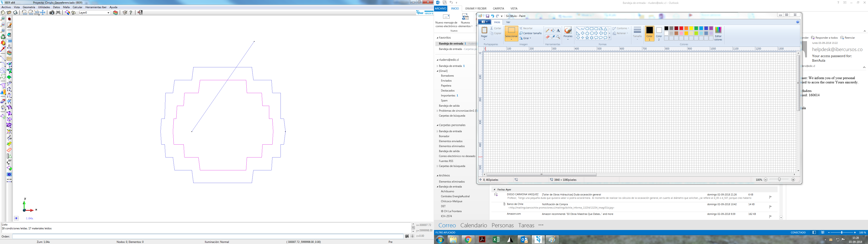Select the Magnifier tool in Paint

558,37
